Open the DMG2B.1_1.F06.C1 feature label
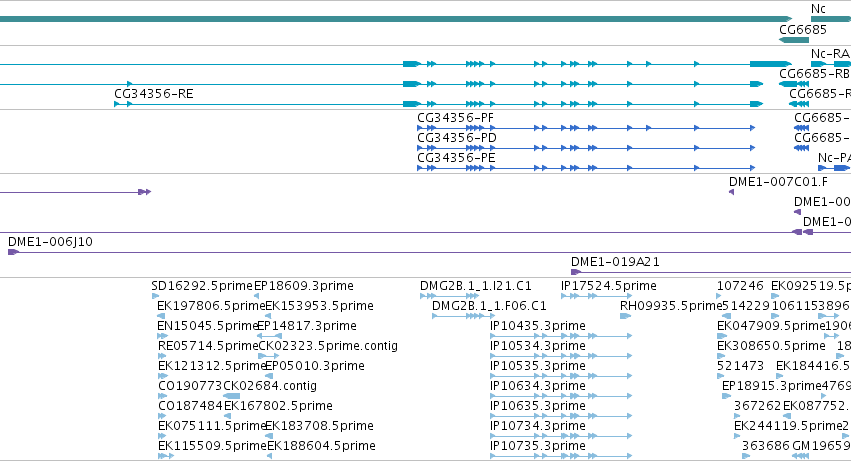 point(489,306)
